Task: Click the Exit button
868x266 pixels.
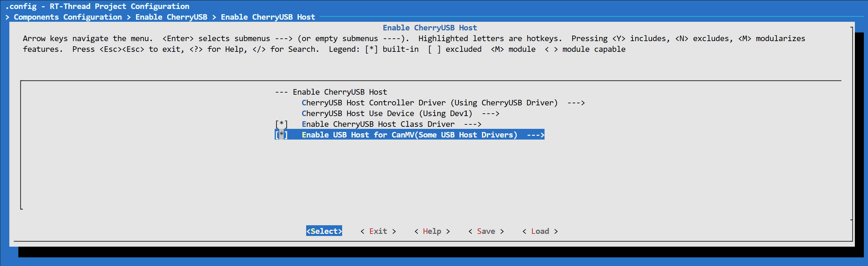Action: pos(378,231)
